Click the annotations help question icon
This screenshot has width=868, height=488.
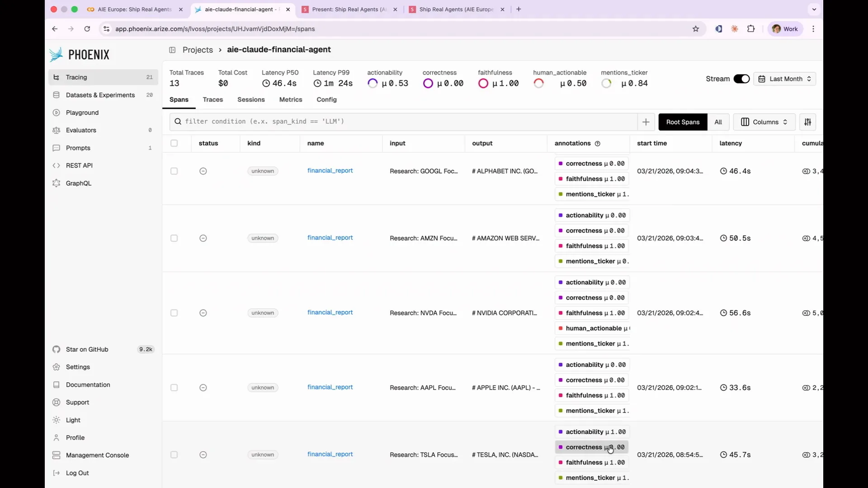pos(598,144)
